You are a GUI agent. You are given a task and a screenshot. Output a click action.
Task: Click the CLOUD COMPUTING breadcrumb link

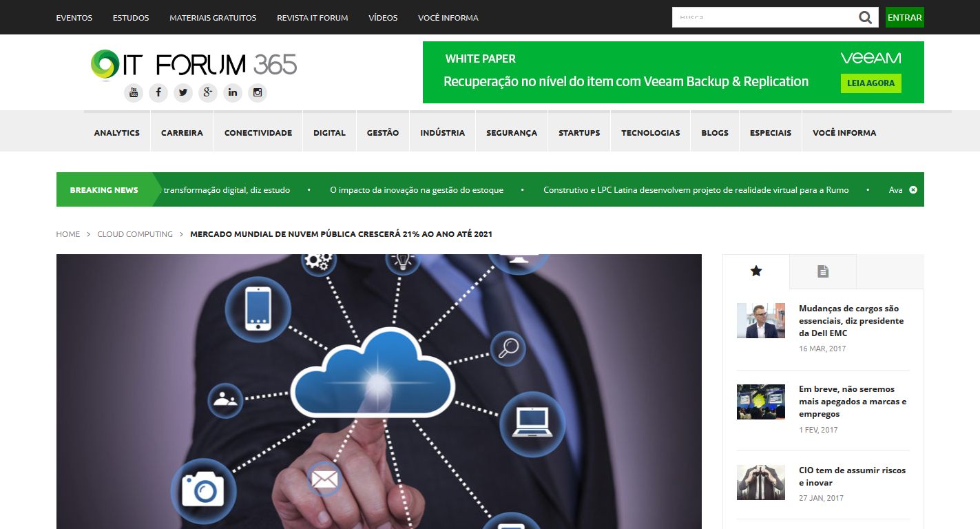135,234
